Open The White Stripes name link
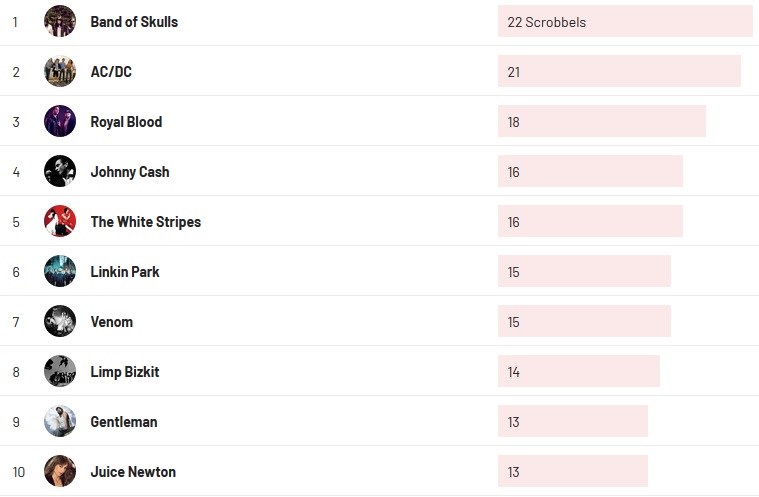Image resolution: width=759 pixels, height=497 pixels. click(x=145, y=222)
